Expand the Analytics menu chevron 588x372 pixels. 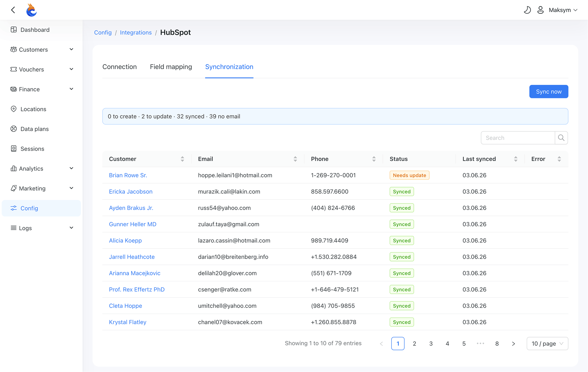point(71,169)
